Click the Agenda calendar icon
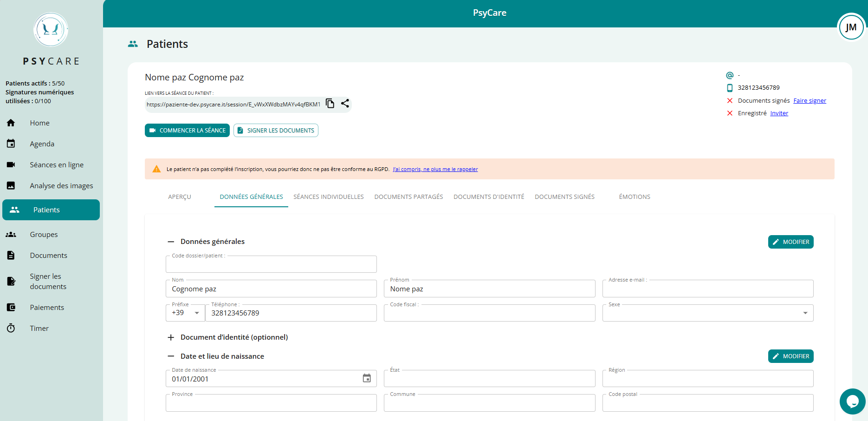 (x=11, y=144)
